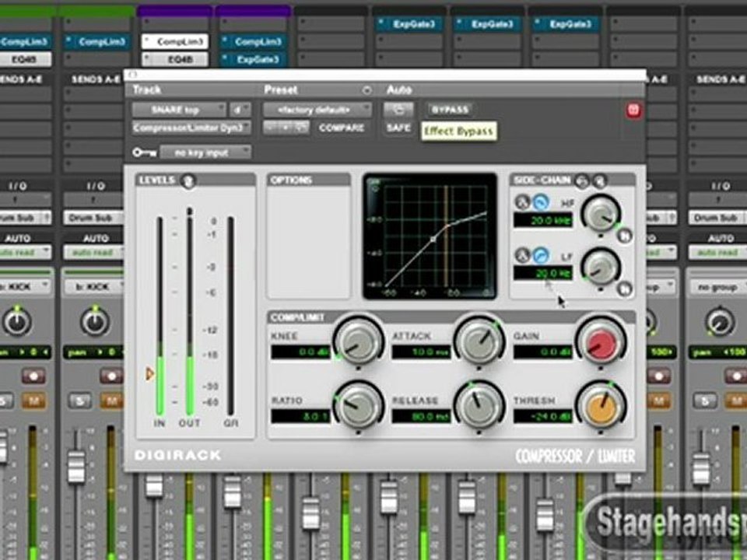Click the KNEE knob
The width and height of the screenshot is (747, 560).
(358, 342)
